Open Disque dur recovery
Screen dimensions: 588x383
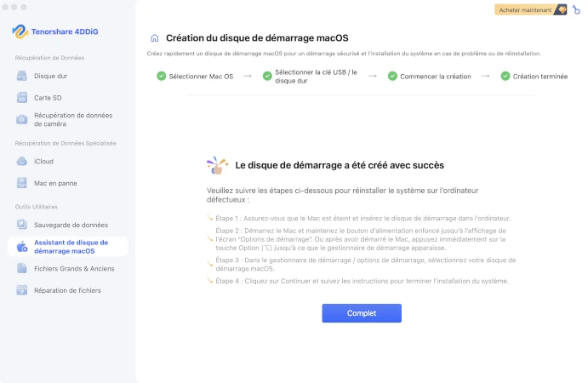(67, 76)
